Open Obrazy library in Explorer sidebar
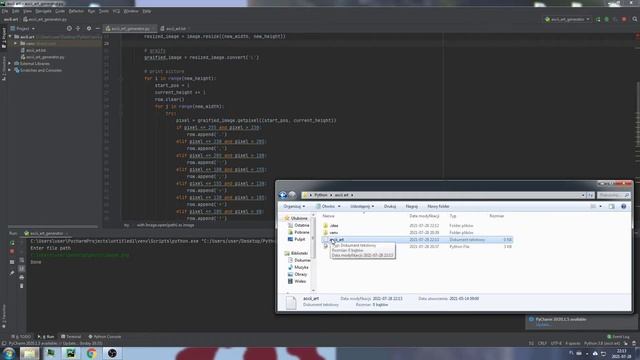The width and height of the screenshot is (640, 360). [x=298, y=274]
